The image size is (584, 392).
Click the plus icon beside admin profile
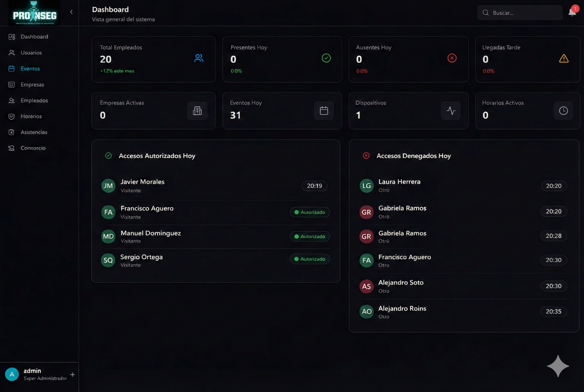tap(73, 374)
